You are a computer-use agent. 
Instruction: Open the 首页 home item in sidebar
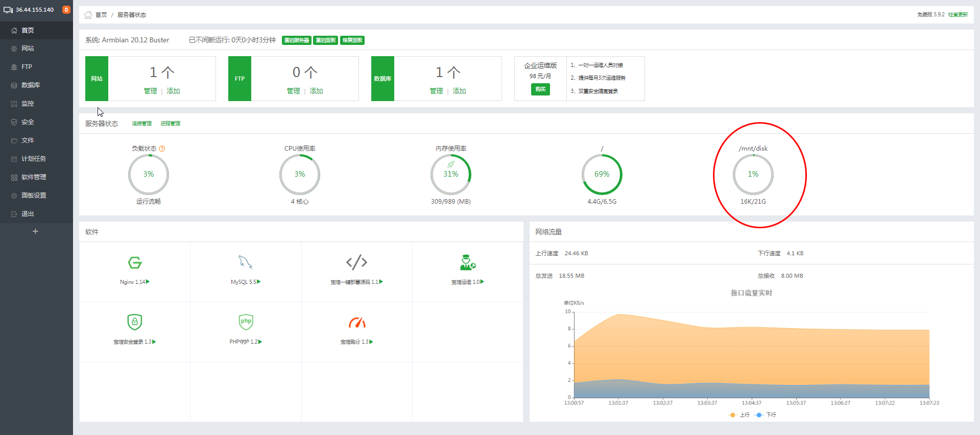pyautogui.click(x=36, y=30)
